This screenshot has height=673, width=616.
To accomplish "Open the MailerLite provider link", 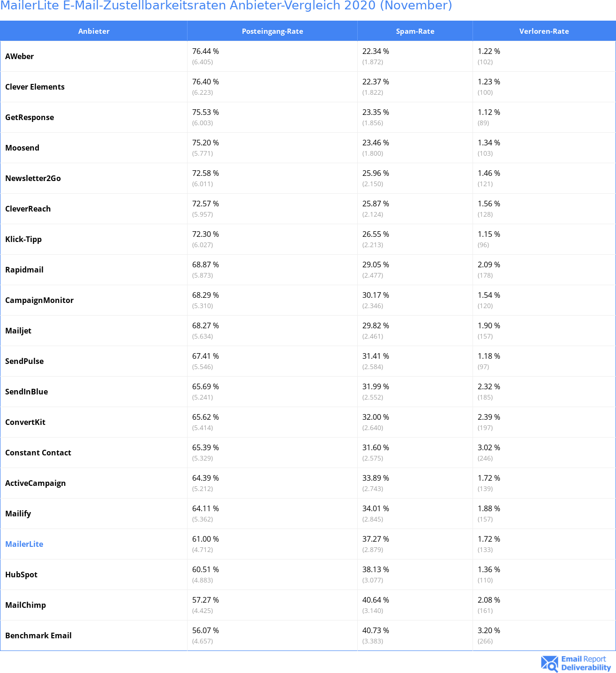I will (x=24, y=544).
